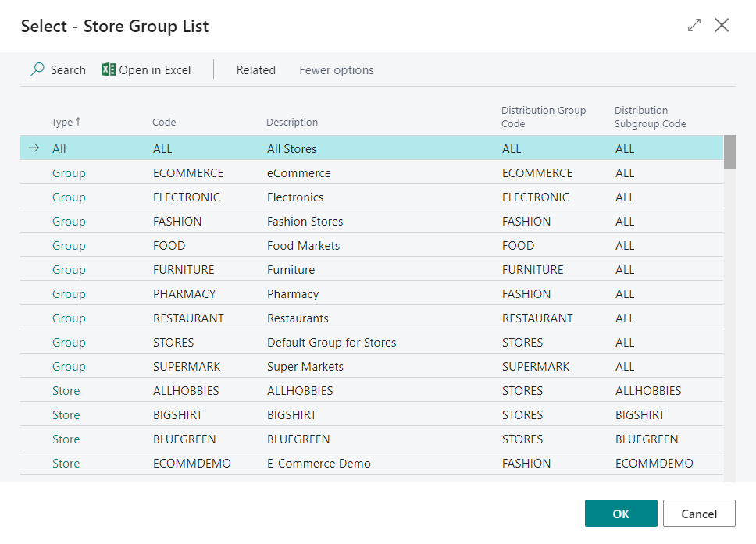This screenshot has height=544, width=756.
Task: Click the row arrow beside All Stores
Action: coord(34,148)
